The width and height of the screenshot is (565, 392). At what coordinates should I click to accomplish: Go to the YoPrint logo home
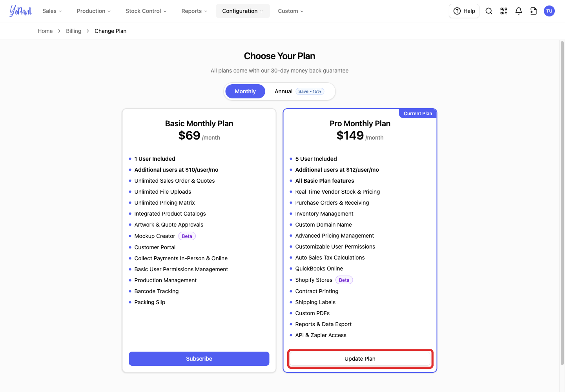(20, 11)
